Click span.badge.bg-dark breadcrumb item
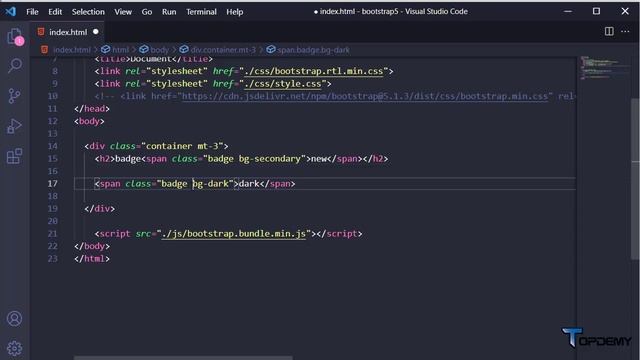 coord(313,50)
